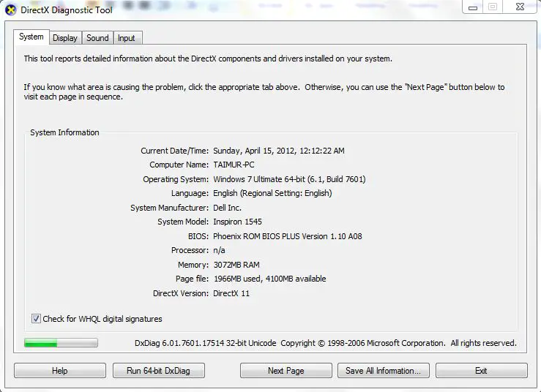Click the current date Sunday, April 15 value
The width and height of the screenshot is (541, 392).
[x=279, y=151]
